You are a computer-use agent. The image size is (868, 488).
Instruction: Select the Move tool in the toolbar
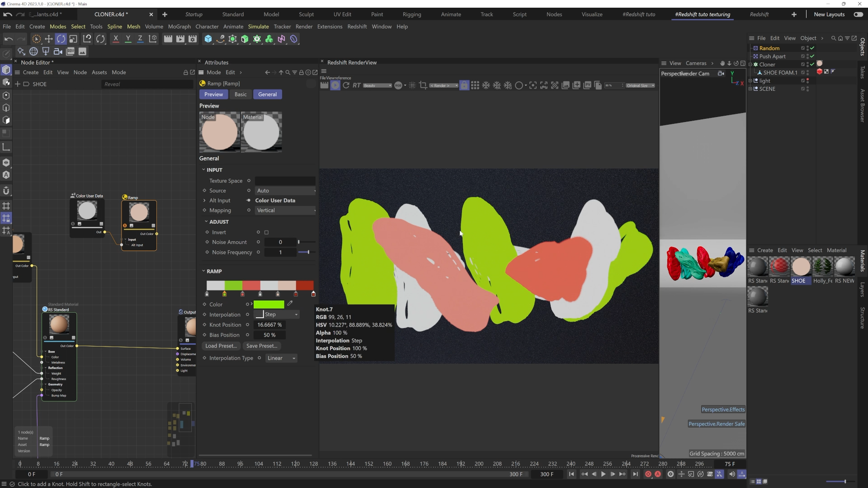pyautogui.click(x=48, y=39)
